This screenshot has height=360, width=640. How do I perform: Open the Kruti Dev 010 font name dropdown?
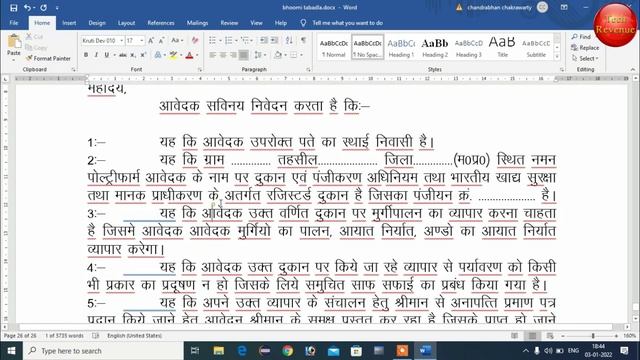pos(121,40)
